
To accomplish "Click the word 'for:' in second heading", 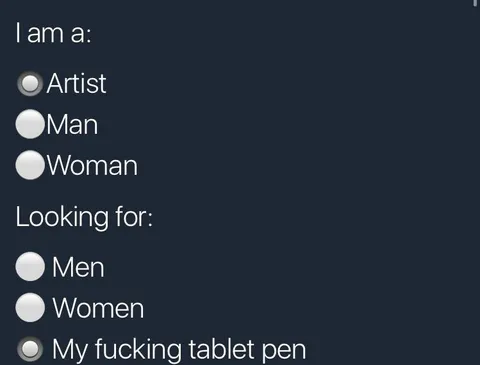I will (134, 216).
